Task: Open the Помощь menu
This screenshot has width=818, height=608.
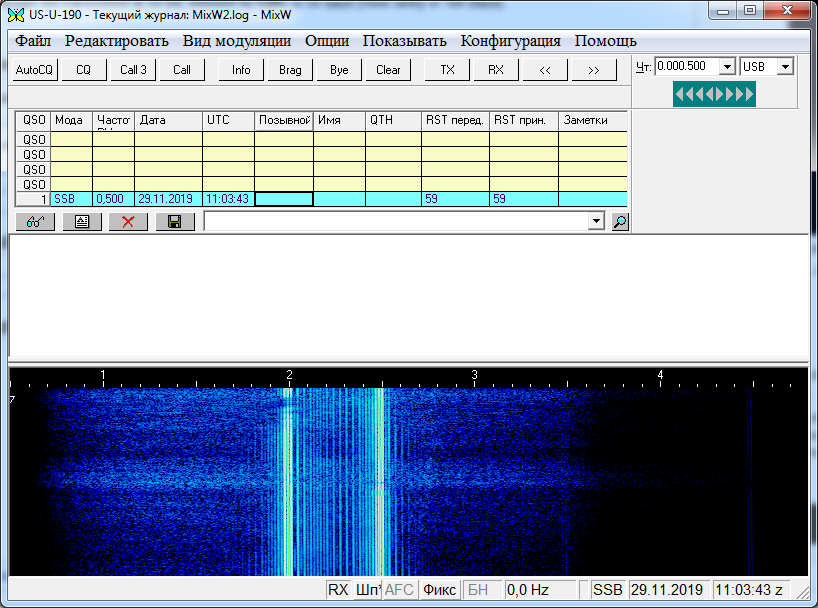Action: coord(606,41)
